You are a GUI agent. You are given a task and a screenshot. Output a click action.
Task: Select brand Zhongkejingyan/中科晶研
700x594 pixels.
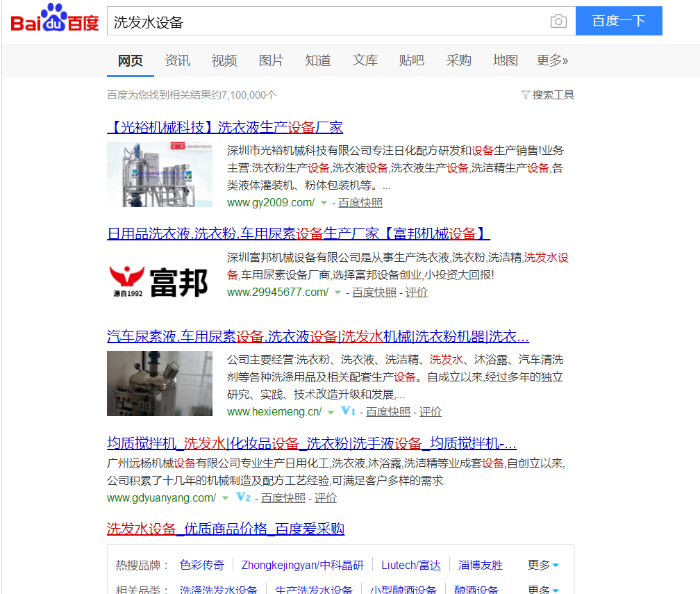pyautogui.click(x=303, y=566)
